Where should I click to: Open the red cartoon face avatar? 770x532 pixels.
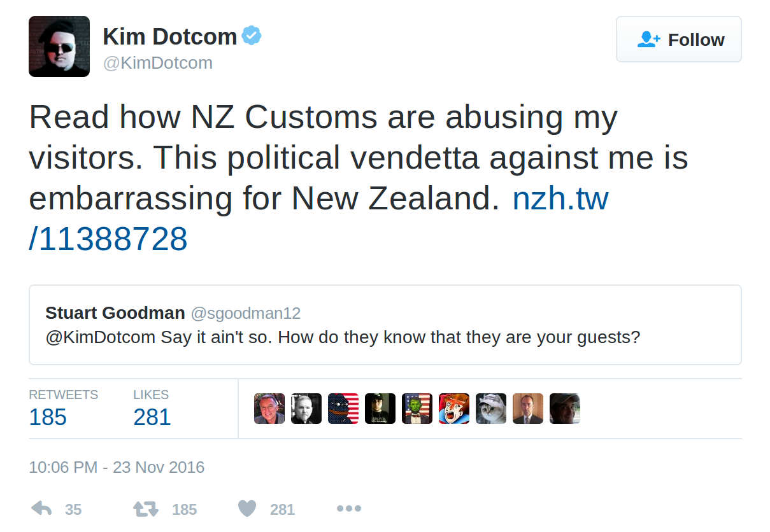click(454, 409)
